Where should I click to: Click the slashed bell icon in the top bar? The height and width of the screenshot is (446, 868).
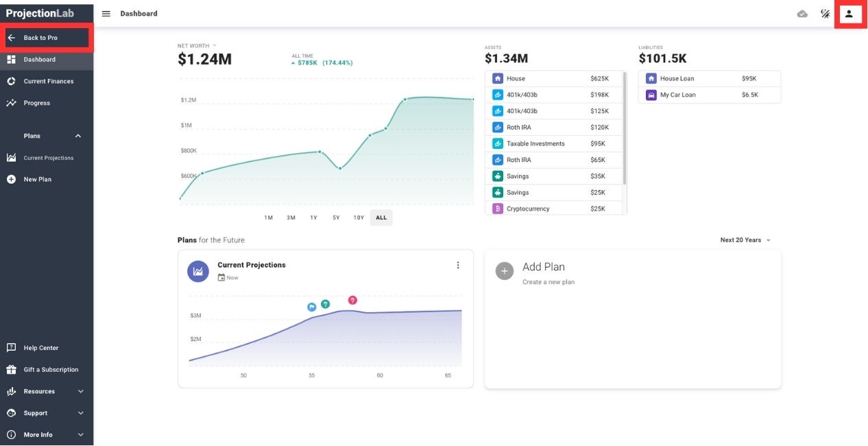(825, 13)
